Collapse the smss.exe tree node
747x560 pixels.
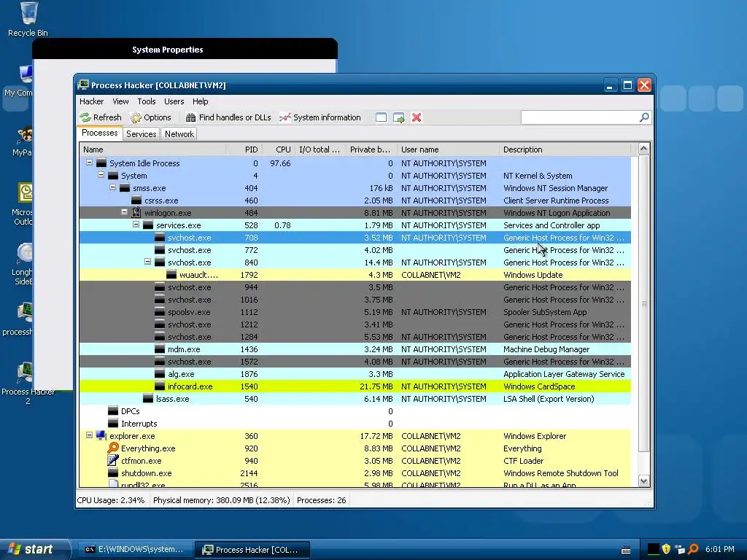[112, 187]
